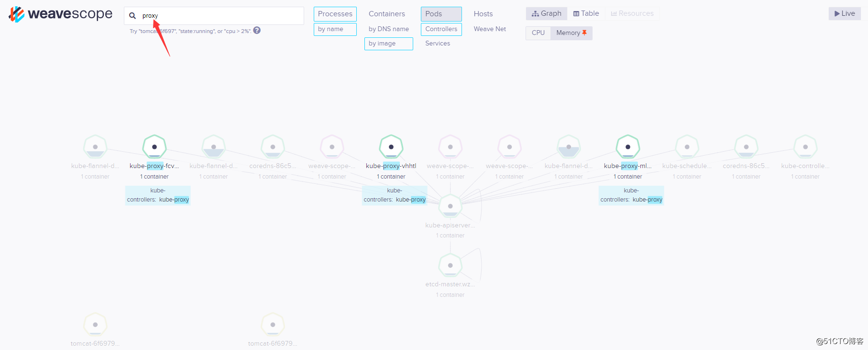Switch to Graph layout mode

coord(547,13)
